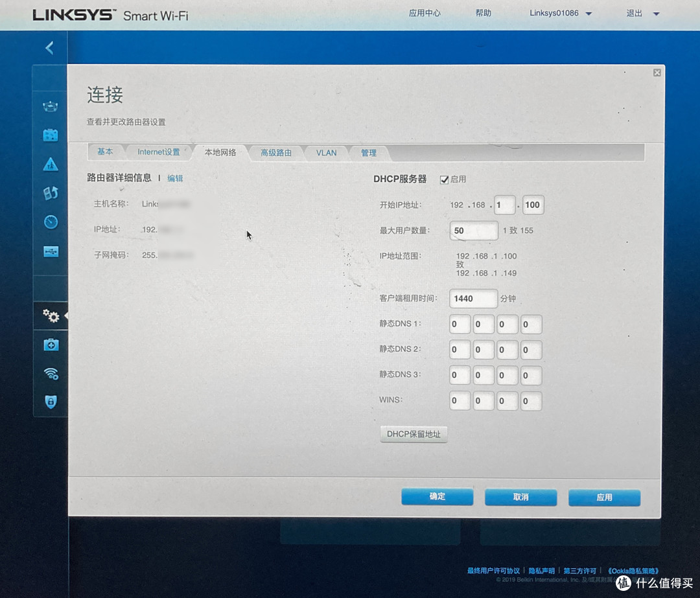
Task: Open the Device List panel icon
Action: coord(51,106)
